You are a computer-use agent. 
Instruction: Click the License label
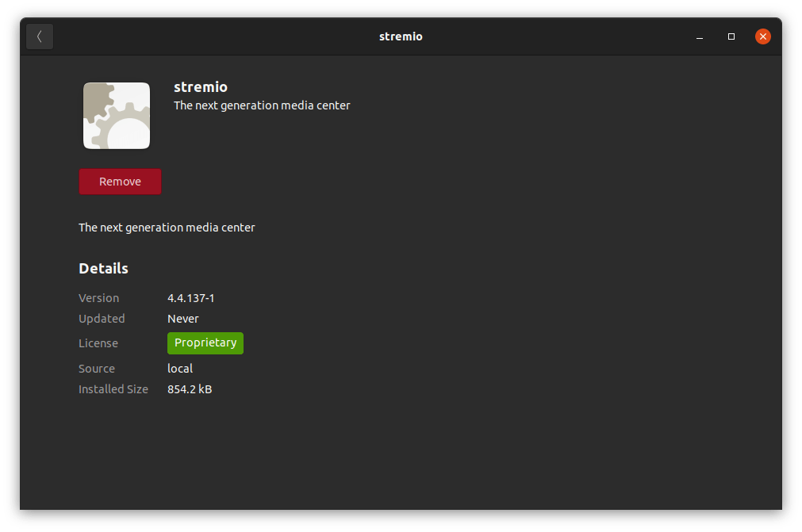pyautogui.click(x=98, y=343)
